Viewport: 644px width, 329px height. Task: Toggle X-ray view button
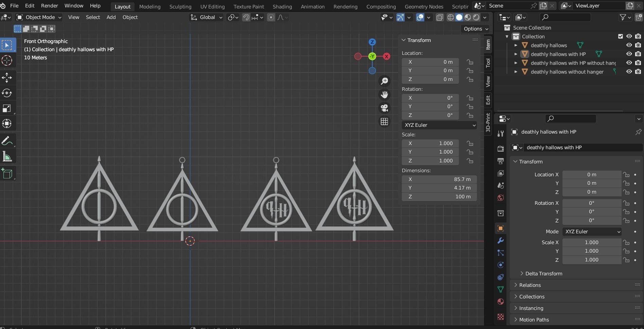[x=440, y=17]
